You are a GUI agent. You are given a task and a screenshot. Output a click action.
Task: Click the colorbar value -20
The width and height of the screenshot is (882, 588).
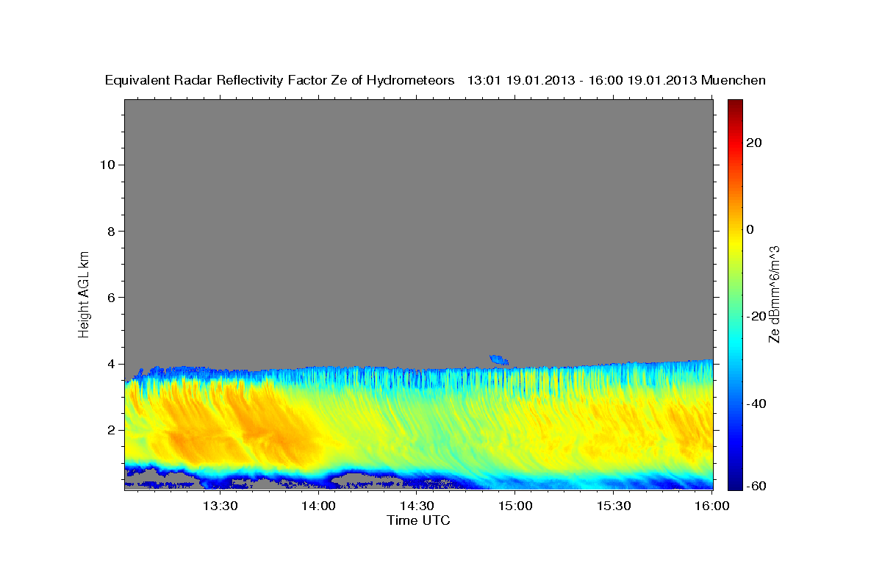click(x=756, y=316)
